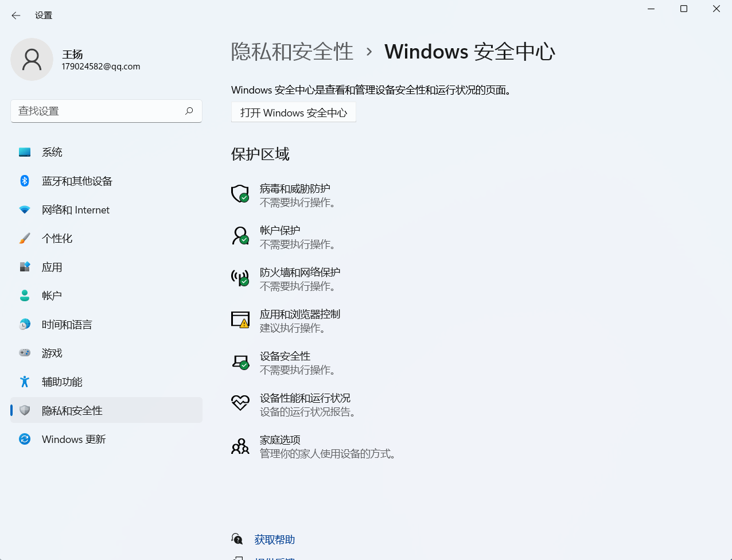
Task: Click the 获取帮助 link
Action: [274, 539]
